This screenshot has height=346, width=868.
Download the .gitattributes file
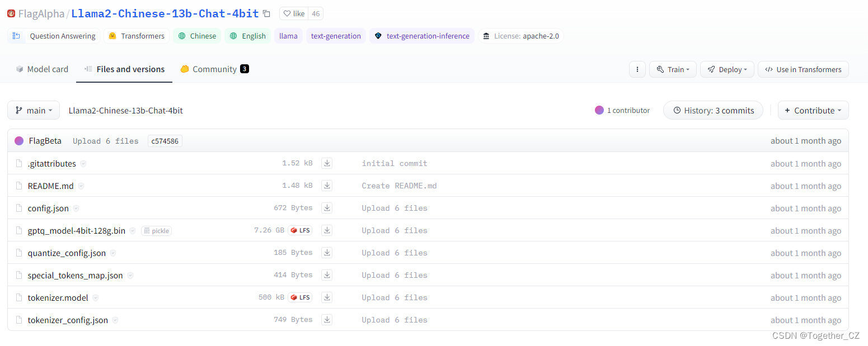[x=327, y=163]
